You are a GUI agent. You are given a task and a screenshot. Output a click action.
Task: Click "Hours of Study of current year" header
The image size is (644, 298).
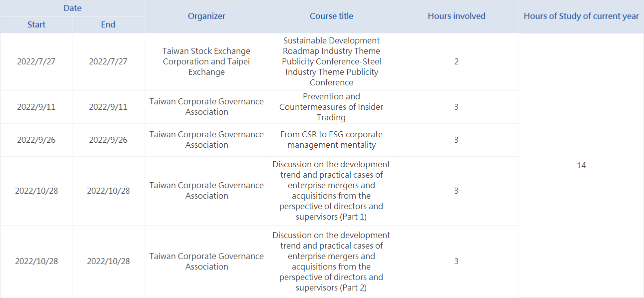point(581,16)
